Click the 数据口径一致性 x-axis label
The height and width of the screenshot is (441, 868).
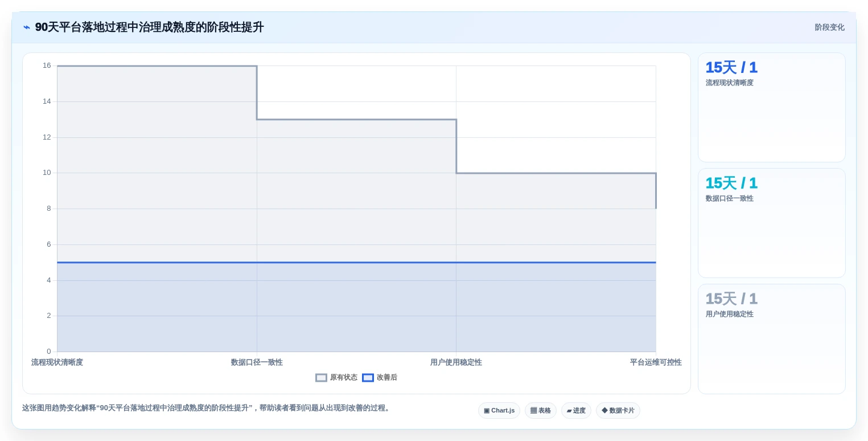pyautogui.click(x=257, y=362)
